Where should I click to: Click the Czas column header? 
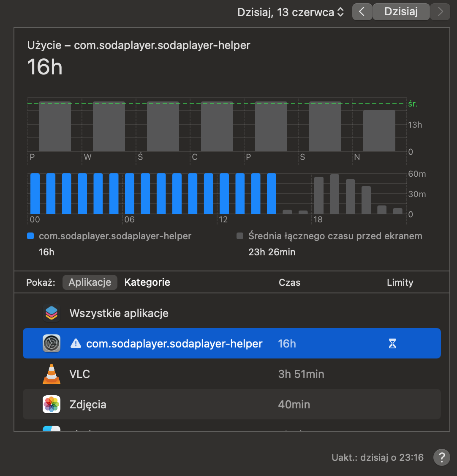[x=289, y=283]
